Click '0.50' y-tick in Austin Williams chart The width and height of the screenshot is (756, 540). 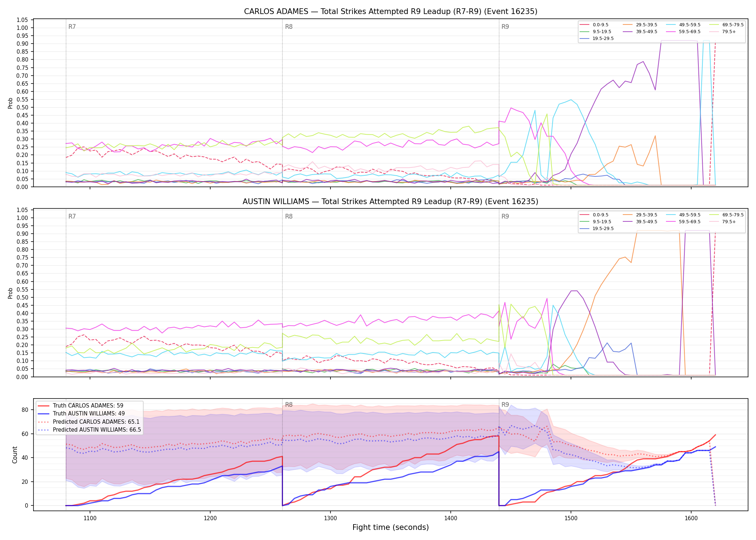pyautogui.click(x=22, y=297)
